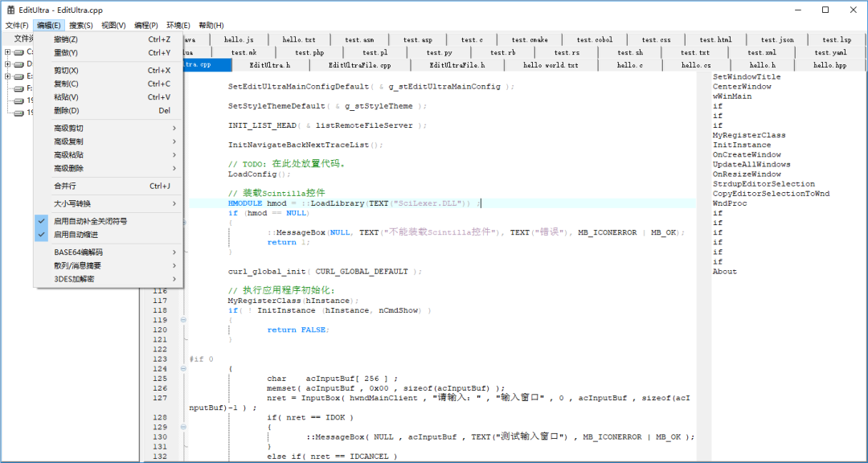The width and height of the screenshot is (868, 463).
Task: Switch to the test.py tab
Action: point(440,52)
